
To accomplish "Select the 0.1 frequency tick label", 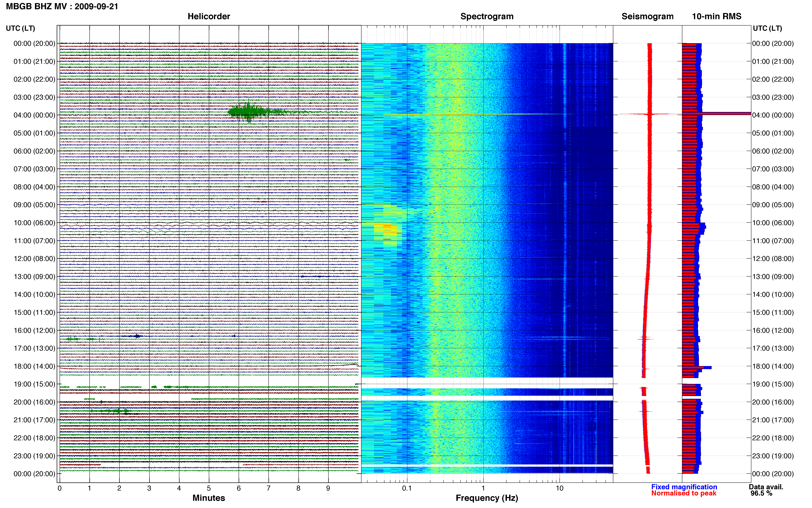I will point(407,488).
